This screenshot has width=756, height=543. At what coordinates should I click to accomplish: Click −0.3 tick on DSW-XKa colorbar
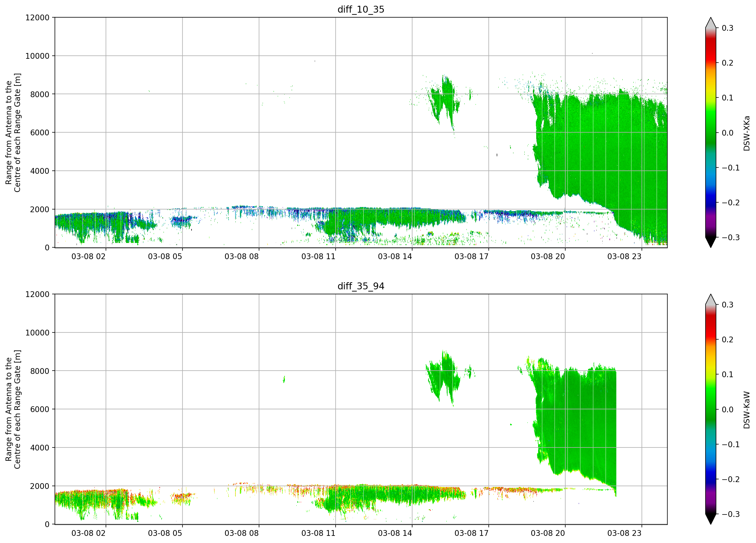(x=731, y=238)
